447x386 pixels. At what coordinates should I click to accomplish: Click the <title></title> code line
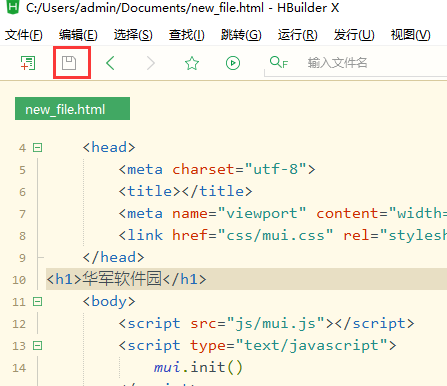[x=185, y=191]
